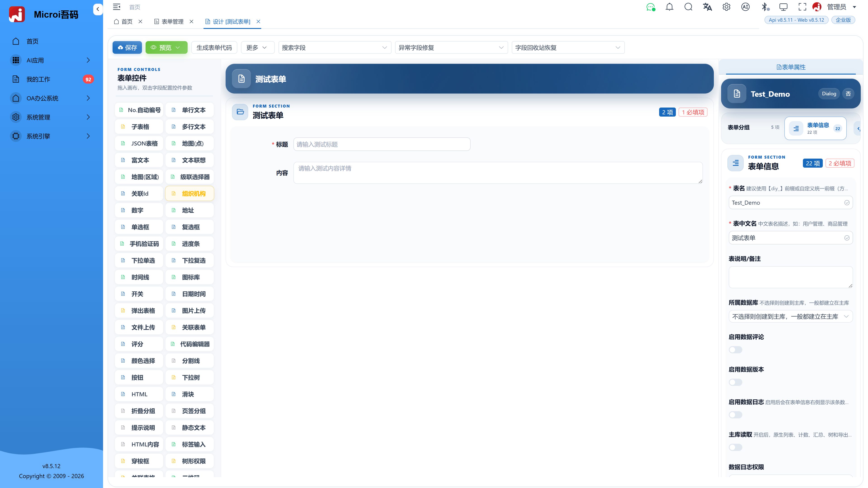Image resolution: width=868 pixels, height=488 pixels.
Task: Open the 搜索字段 dropdown
Action: 335,48
